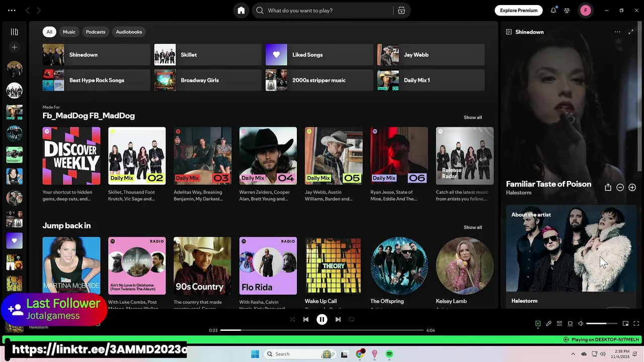Open the Browse icon in search bar
Screen dimensions: 644x362
pos(401,11)
